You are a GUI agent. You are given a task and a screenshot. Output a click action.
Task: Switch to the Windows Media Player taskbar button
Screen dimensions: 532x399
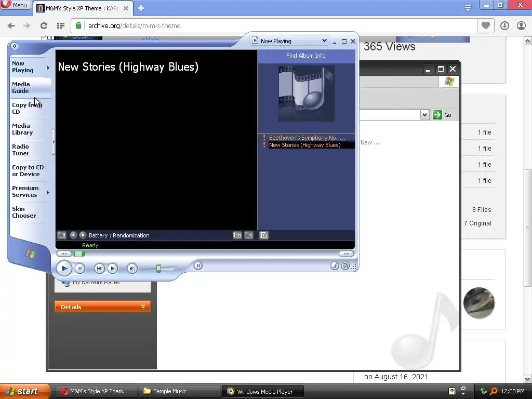tap(262, 391)
